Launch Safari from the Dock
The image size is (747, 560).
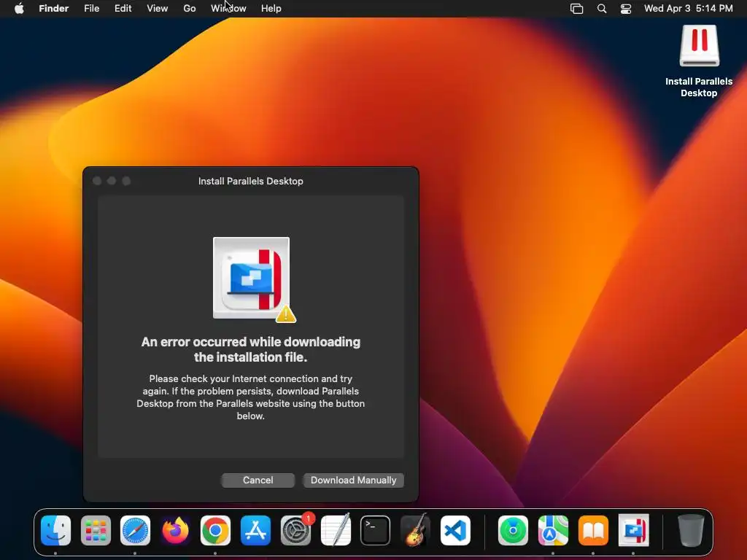(135, 530)
